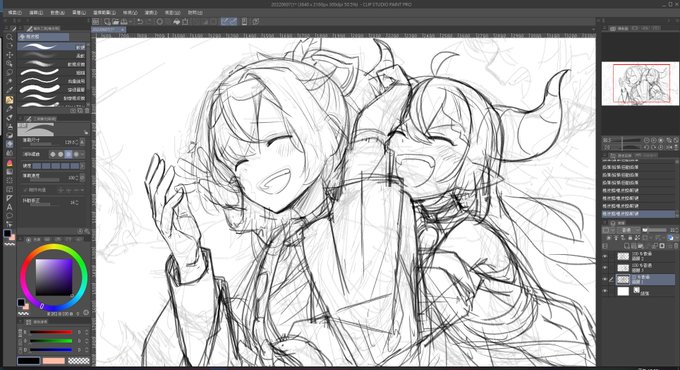This screenshot has height=370, width=680.
Task: Choose the highlighted anti-aliasing option button
Action: click(68, 154)
